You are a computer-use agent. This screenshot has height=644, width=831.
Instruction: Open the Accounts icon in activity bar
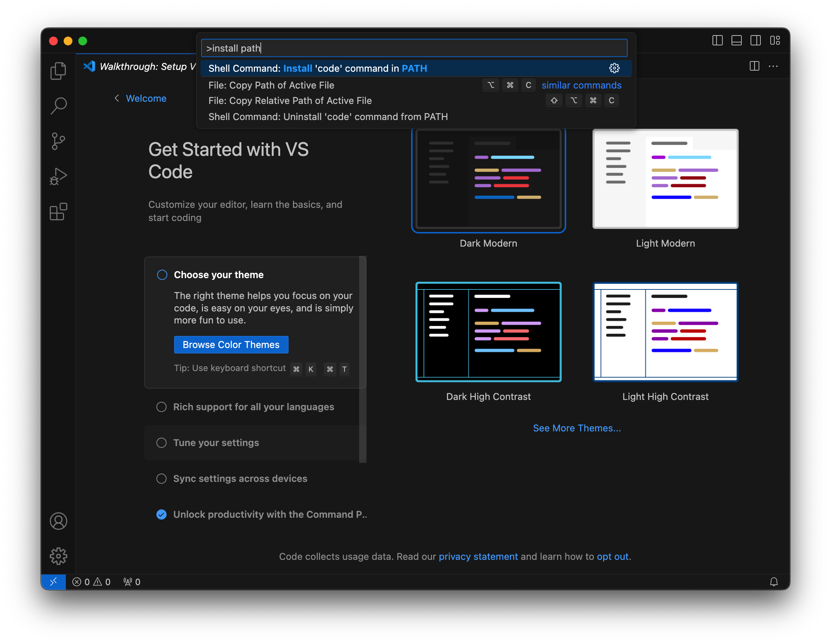(x=58, y=521)
